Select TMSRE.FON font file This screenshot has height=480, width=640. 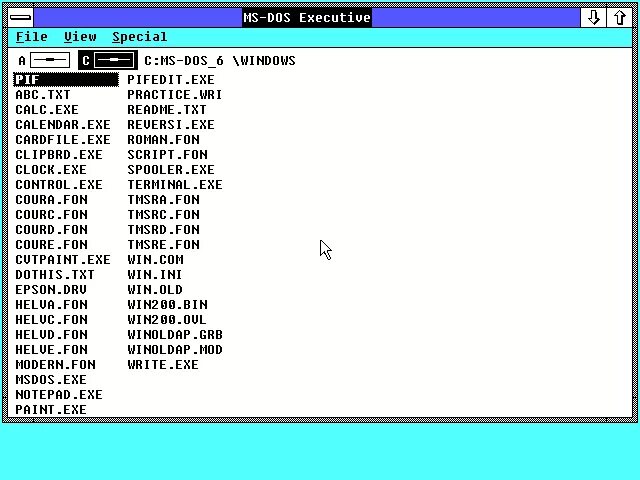(164, 244)
